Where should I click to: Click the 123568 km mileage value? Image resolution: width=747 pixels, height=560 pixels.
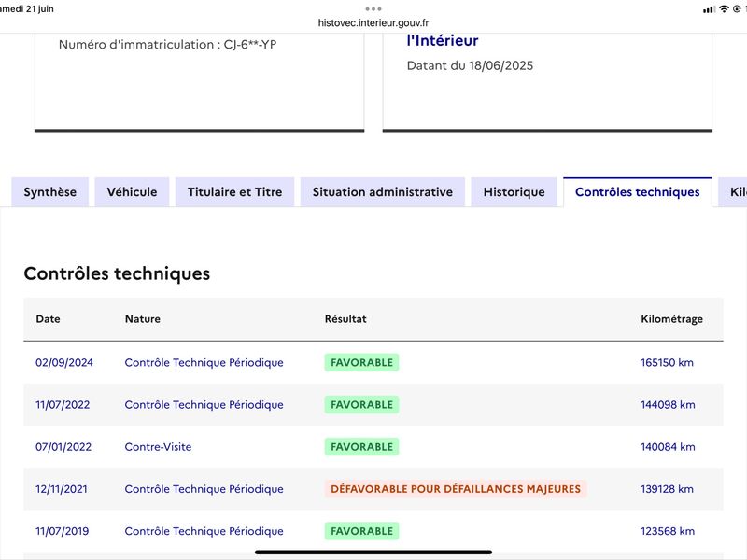[x=668, y=531]
